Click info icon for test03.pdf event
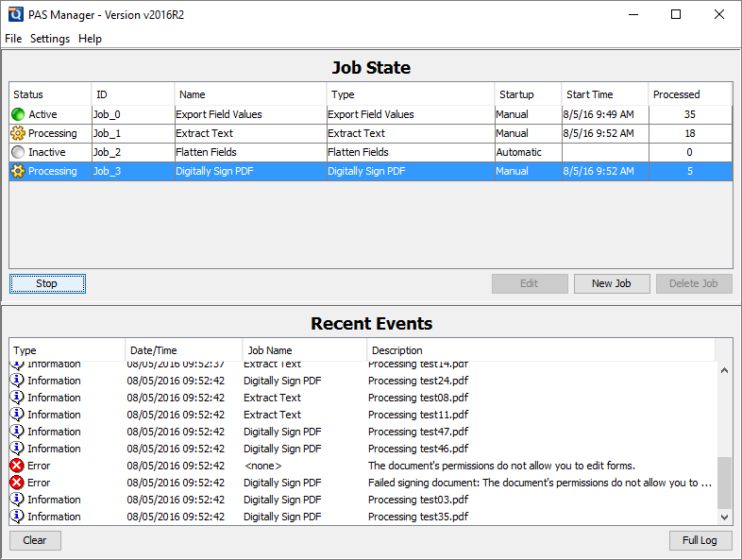742x560 pixels. tap(17, 500)
